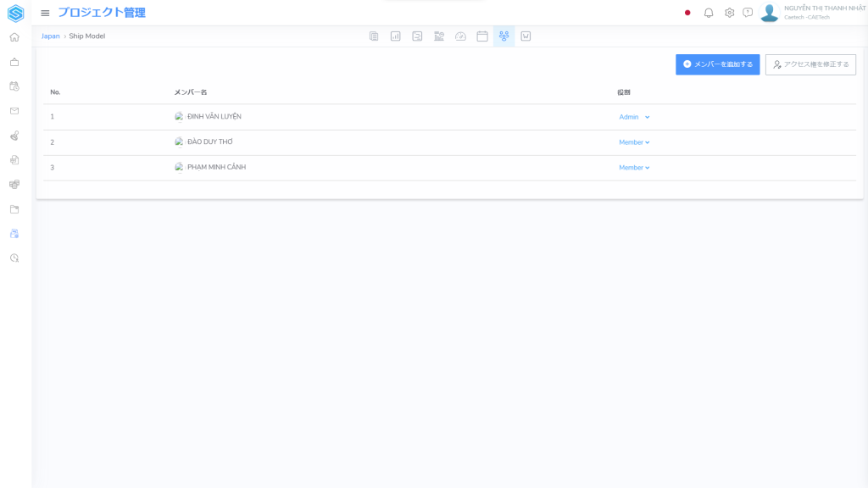Select the folder icon in the sidebar

[14, 209]
